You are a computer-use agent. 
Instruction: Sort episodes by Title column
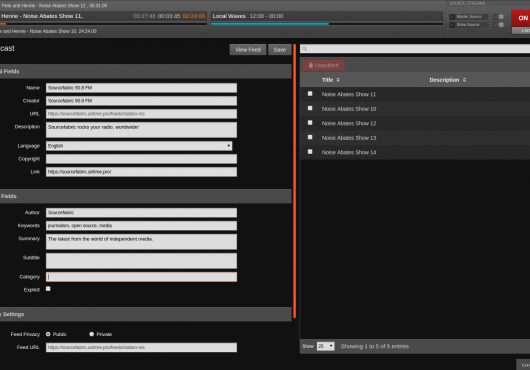click(x=331, y=80)
